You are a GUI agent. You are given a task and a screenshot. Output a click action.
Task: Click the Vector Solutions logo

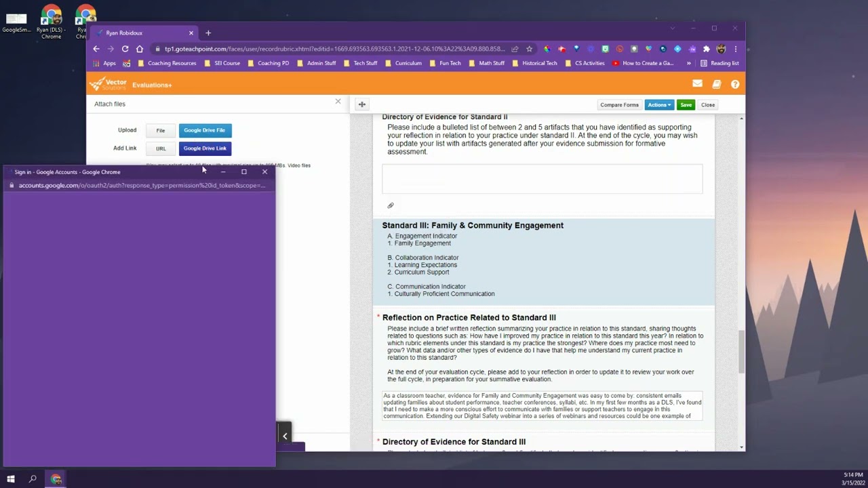108,84
